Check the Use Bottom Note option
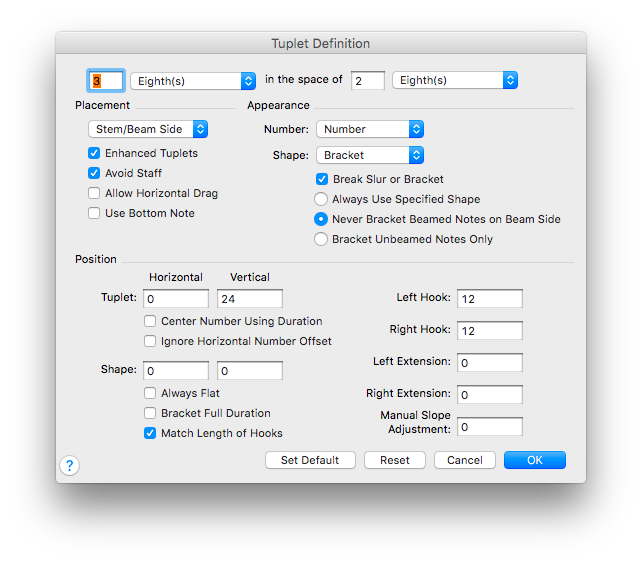642x563 pixels. click(x=94, y=213)
